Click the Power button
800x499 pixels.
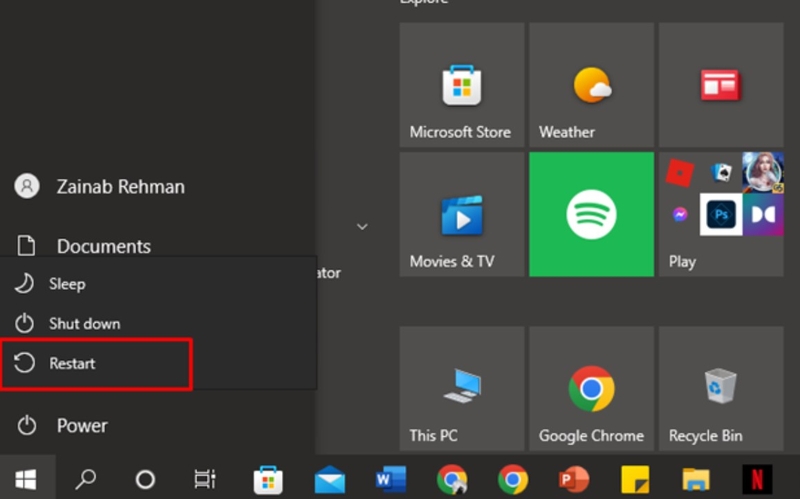pos(157,425)
